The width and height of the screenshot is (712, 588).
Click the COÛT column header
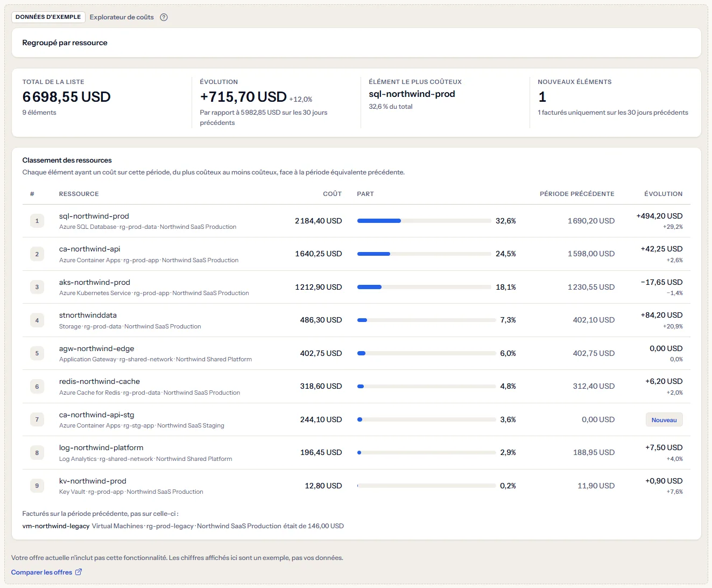[x=332, y=194]
